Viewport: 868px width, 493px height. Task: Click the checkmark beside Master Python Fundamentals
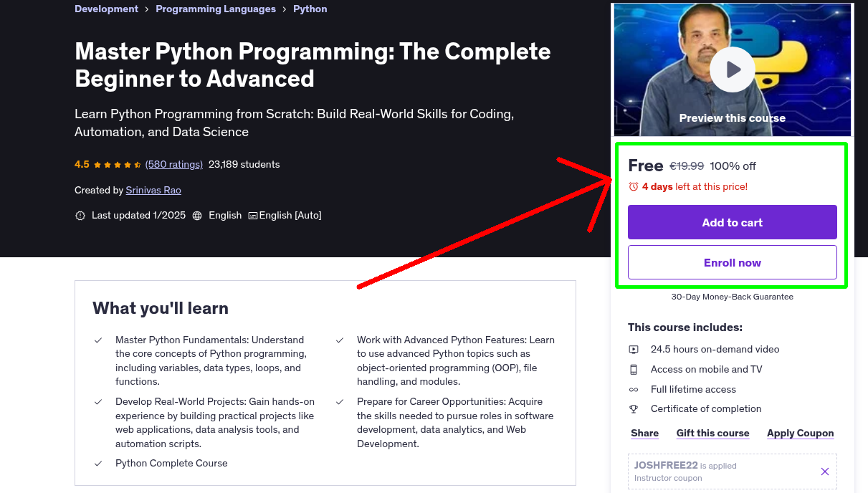98,340
